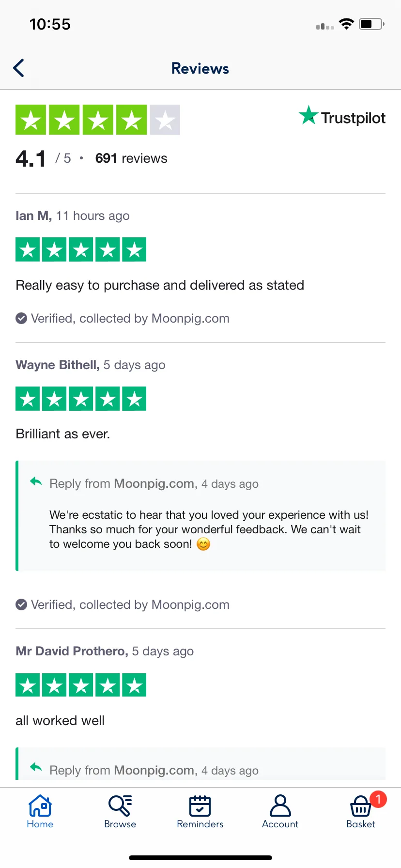Tap reply arrow in David Prothero's Moonpig response
The image size is (401, 868).
click(36, 768)
